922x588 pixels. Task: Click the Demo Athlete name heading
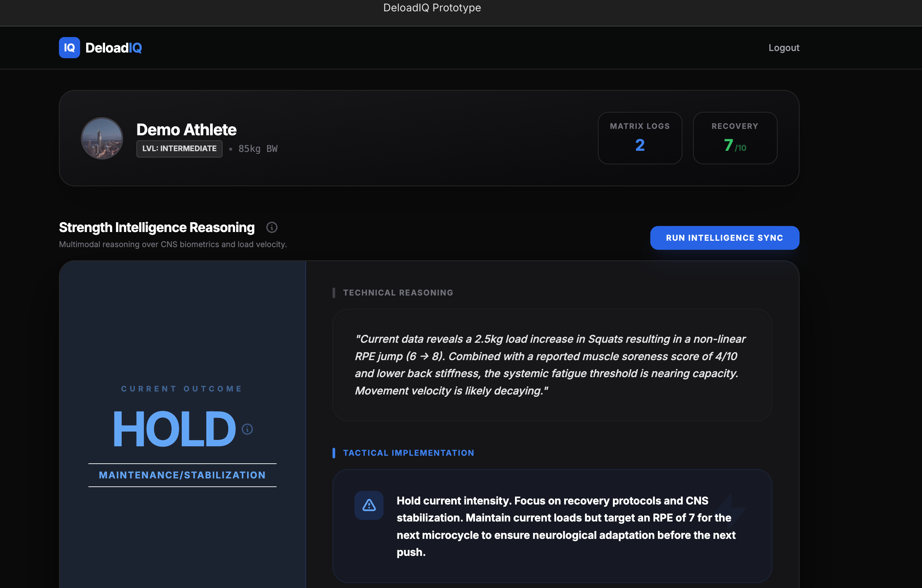[186, 130]
